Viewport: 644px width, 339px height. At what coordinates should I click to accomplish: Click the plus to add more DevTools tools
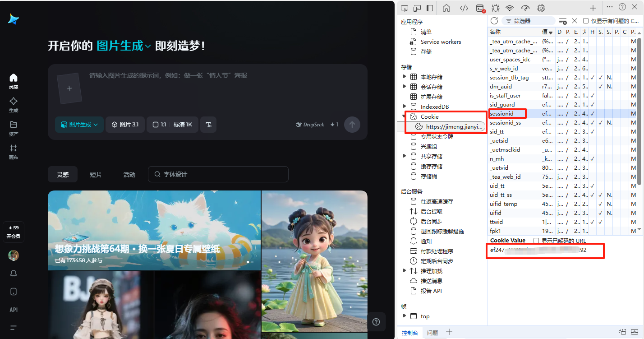point(593,8)
